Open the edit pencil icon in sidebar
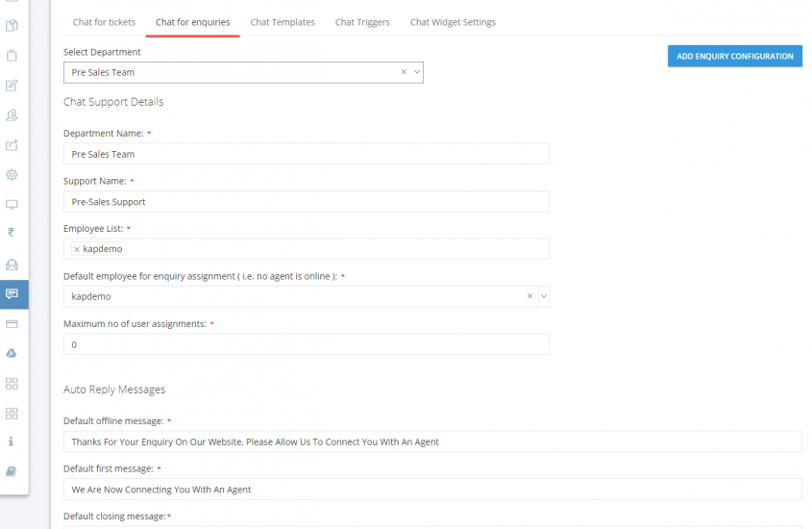The height and width of the screenshot is (529, 812). click(x=12, y=86)
